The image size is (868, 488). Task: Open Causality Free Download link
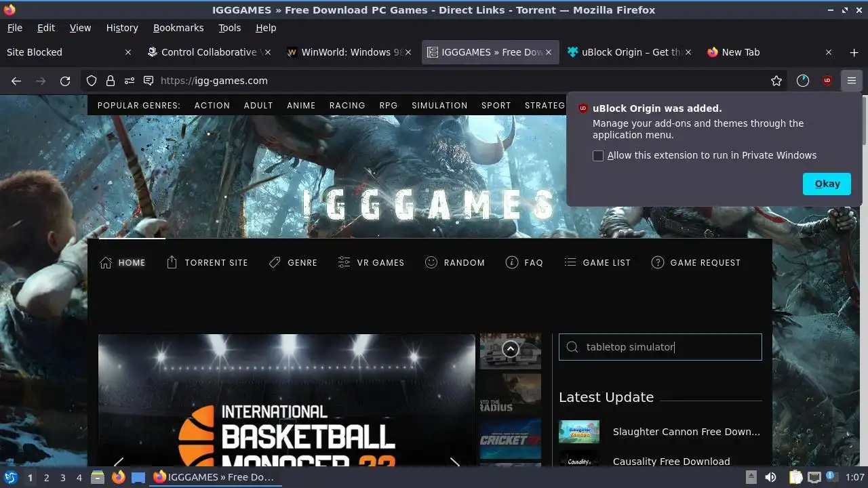pyautogui.click(x=671, y=462)
